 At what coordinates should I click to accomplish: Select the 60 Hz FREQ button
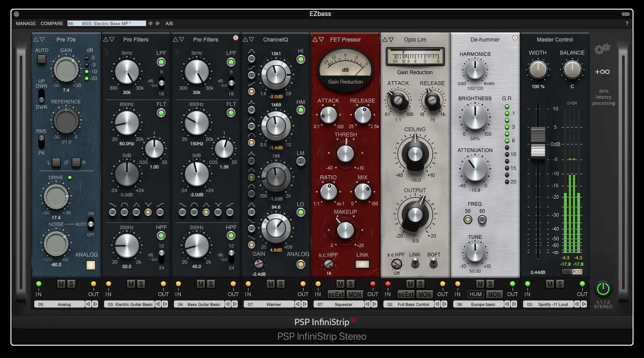482,220
